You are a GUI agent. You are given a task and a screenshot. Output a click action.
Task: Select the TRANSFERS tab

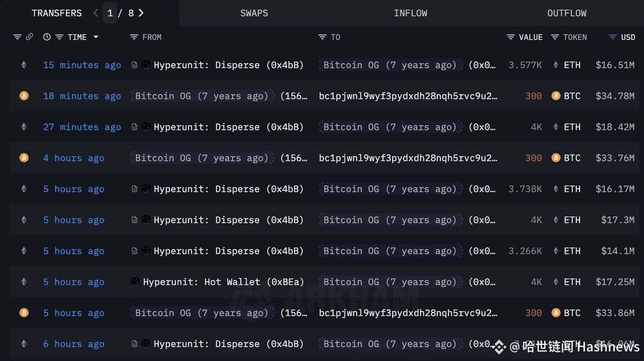[57, 13]
